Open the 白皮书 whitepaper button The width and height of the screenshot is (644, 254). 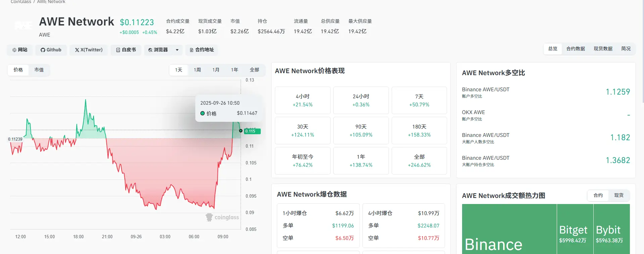(x=126, y=50)
